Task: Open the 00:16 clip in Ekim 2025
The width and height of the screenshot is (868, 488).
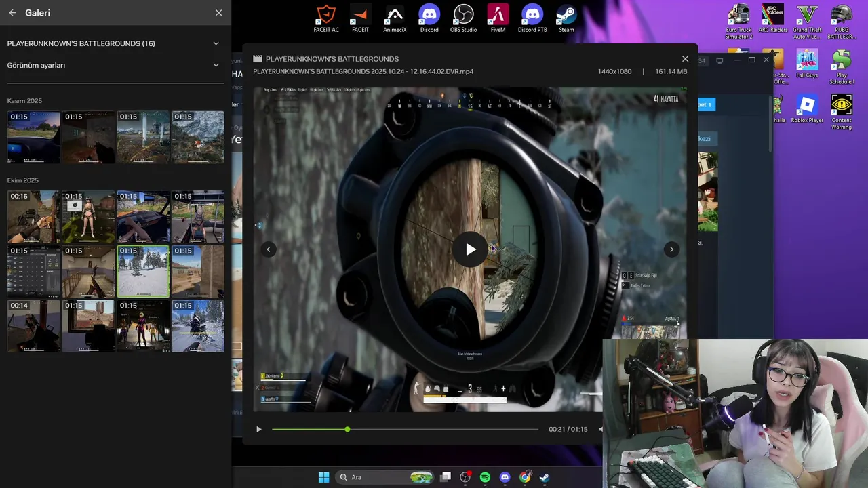Action: (x=34, y=217)
